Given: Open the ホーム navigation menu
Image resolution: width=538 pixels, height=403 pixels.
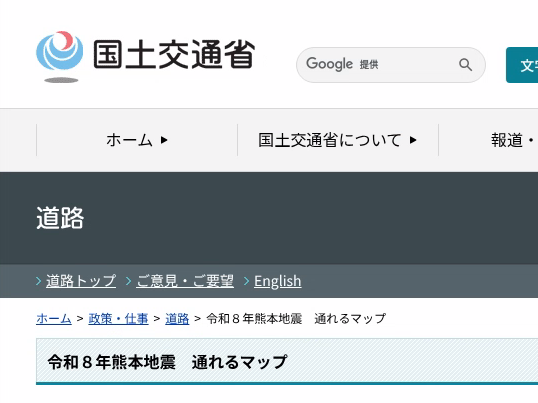Looking at the screenshot, I should click(x=137, y=140).
